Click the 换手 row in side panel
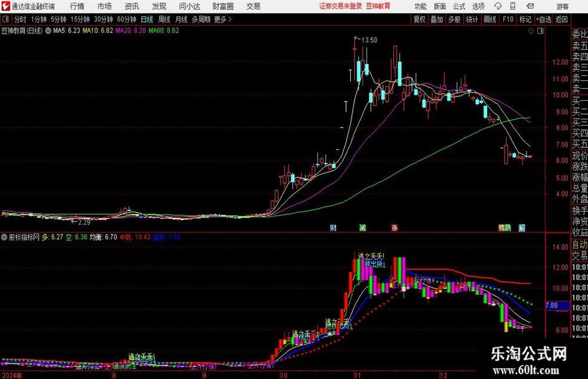Image resolution: width=588 pixels, height=379 pixels. [580, 211]
